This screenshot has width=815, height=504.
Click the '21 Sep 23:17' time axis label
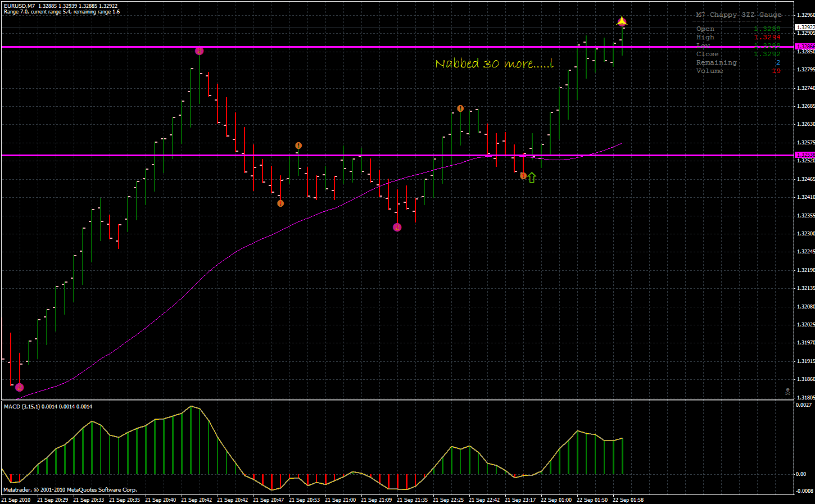pos(520,500)
